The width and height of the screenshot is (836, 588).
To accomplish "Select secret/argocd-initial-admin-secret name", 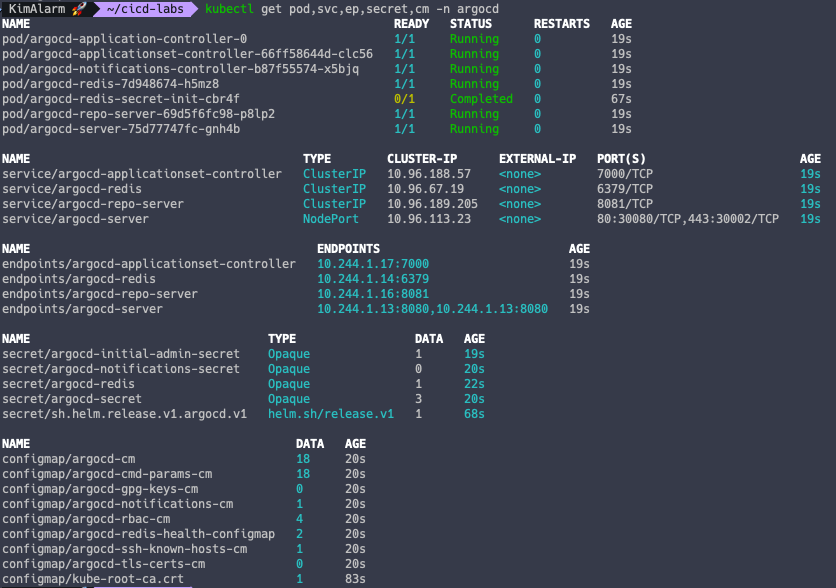I will click(120, 354).
